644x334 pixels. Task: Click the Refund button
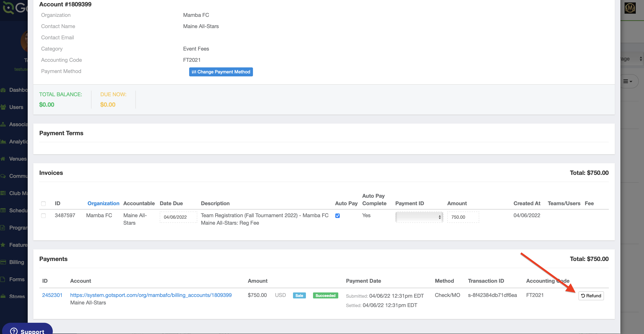point(591,296)
